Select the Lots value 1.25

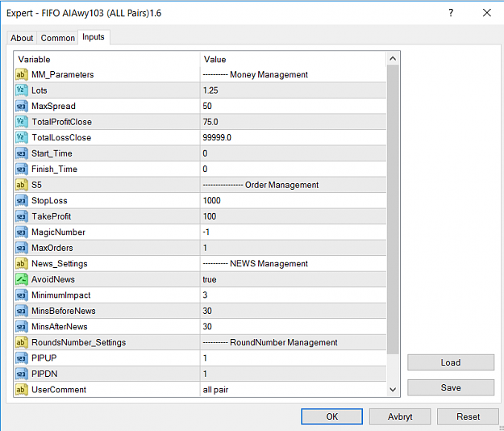(210, 90)
